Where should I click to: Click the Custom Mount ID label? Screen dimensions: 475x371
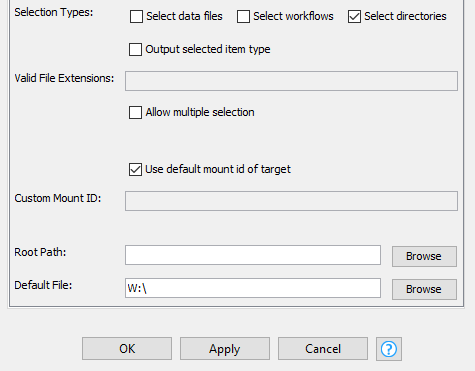pyautogui.click(x=58, y=198)
